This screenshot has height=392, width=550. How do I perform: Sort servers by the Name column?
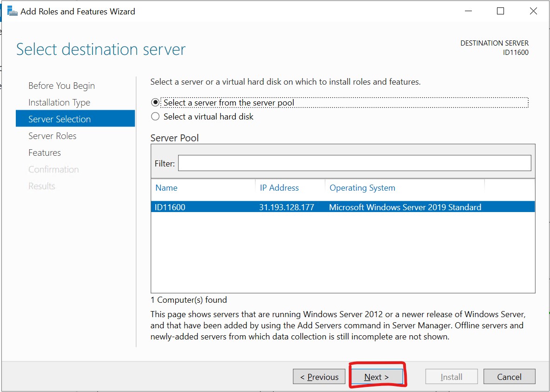click(x=166, y=187)
